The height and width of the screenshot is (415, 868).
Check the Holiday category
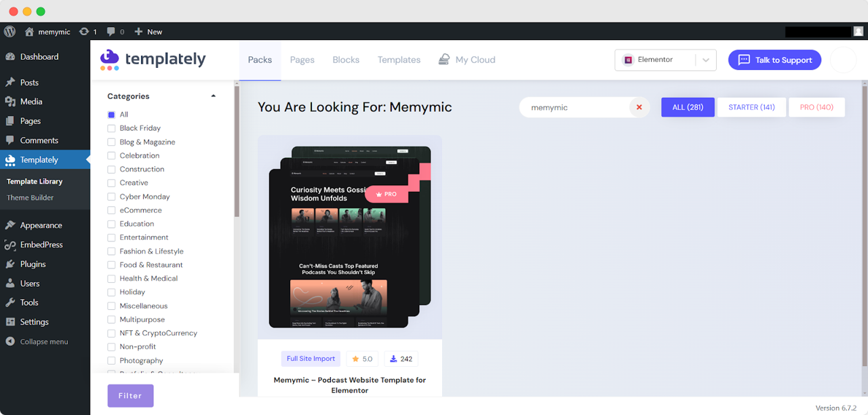point(111,292)
